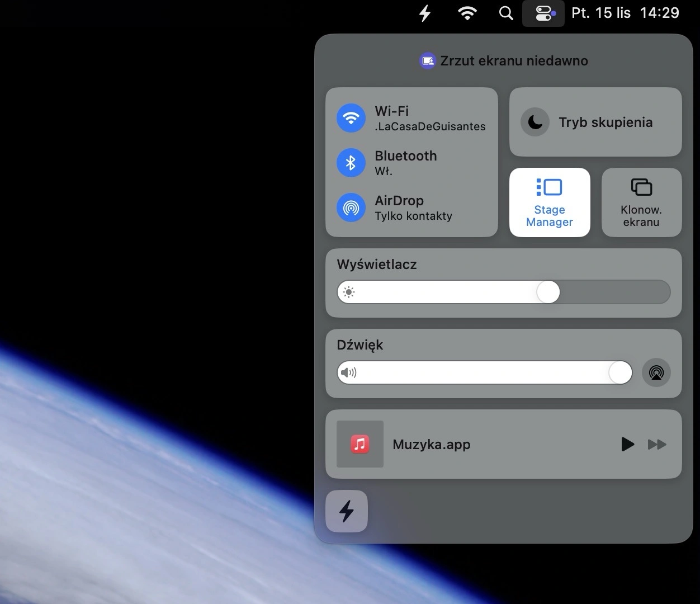Adjust volume on the Dźwięk slider

(x=485, y=372)
